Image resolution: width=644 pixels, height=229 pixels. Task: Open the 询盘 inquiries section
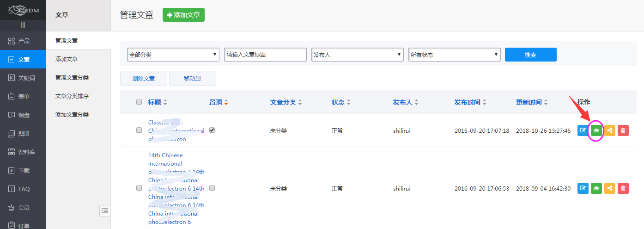pos(23,115)
